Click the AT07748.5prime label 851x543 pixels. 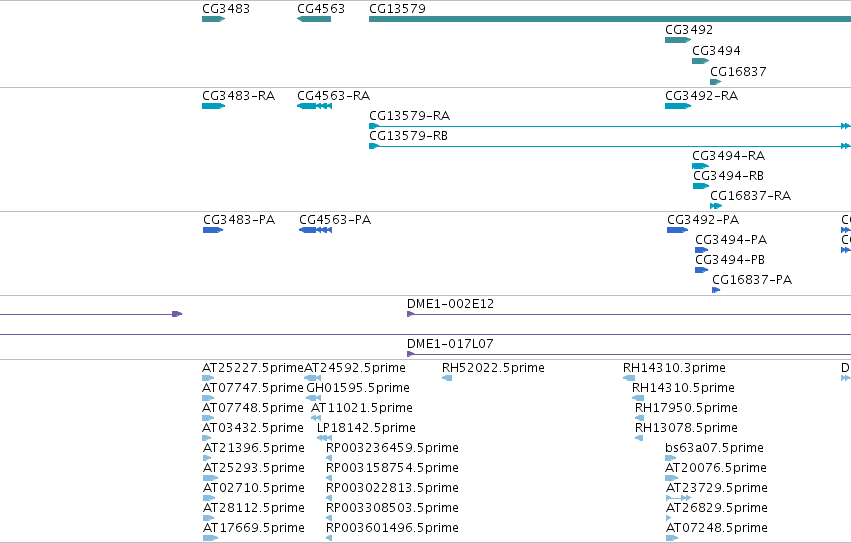[252, 408]
